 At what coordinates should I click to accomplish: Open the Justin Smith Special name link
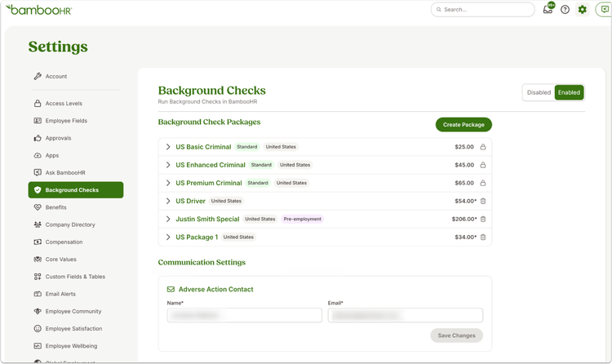207,219
